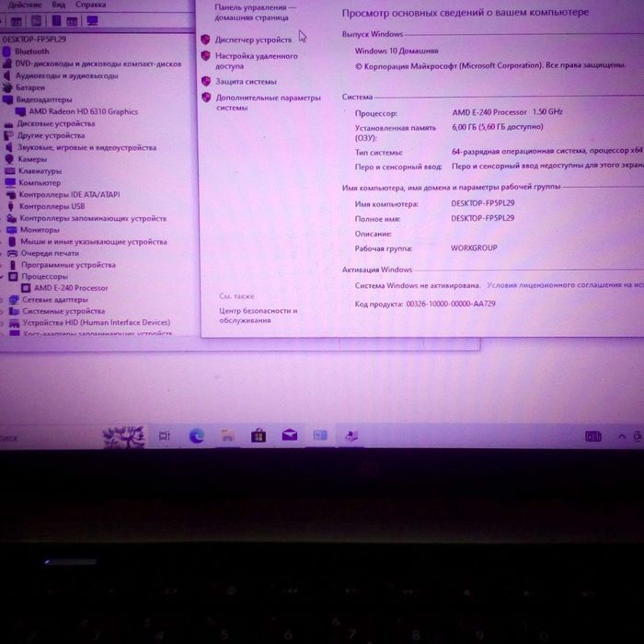Screen dimensions: 644x644
Task: Click the Клавиатуры category icon
Action: pyautogui.click(x=10, y=171)
